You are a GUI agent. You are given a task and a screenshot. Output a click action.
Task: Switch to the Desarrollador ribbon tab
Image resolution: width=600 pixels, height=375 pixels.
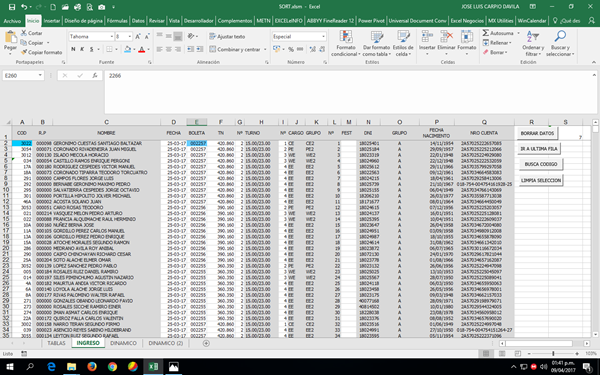click(x=198, y=21)
